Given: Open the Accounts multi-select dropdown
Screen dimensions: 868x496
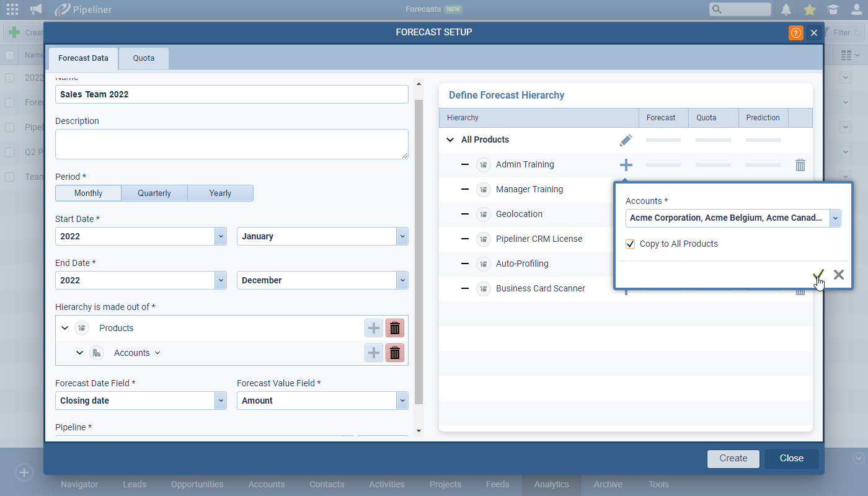Looking at the screenshot, I should [x=835, y=218].
